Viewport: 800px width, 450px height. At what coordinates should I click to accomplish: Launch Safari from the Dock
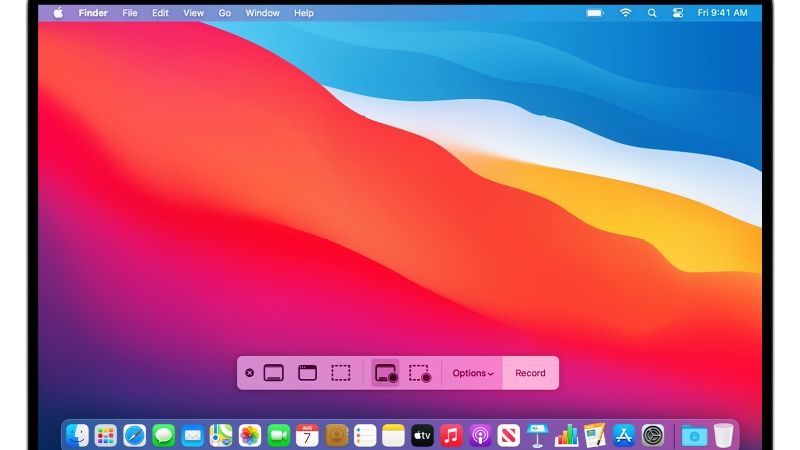135,436
